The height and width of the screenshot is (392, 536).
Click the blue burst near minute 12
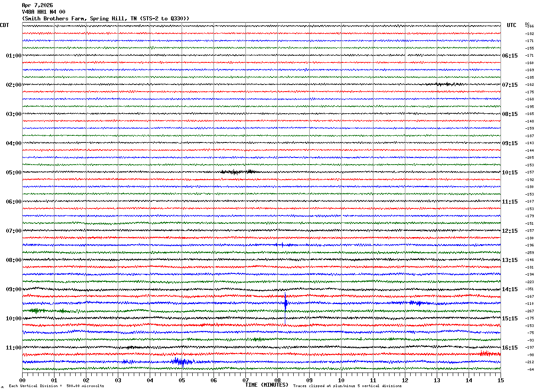416,303
